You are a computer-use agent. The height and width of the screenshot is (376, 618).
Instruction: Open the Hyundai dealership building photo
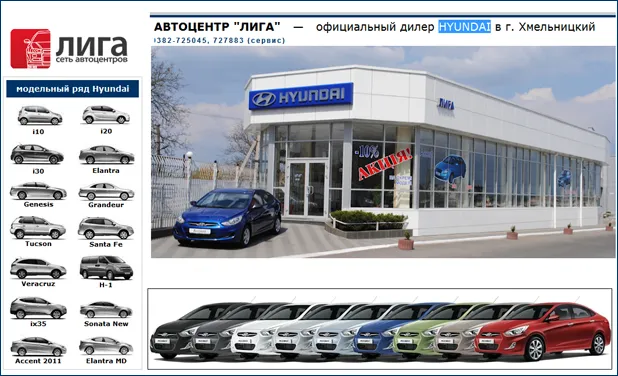pos(383,152)
